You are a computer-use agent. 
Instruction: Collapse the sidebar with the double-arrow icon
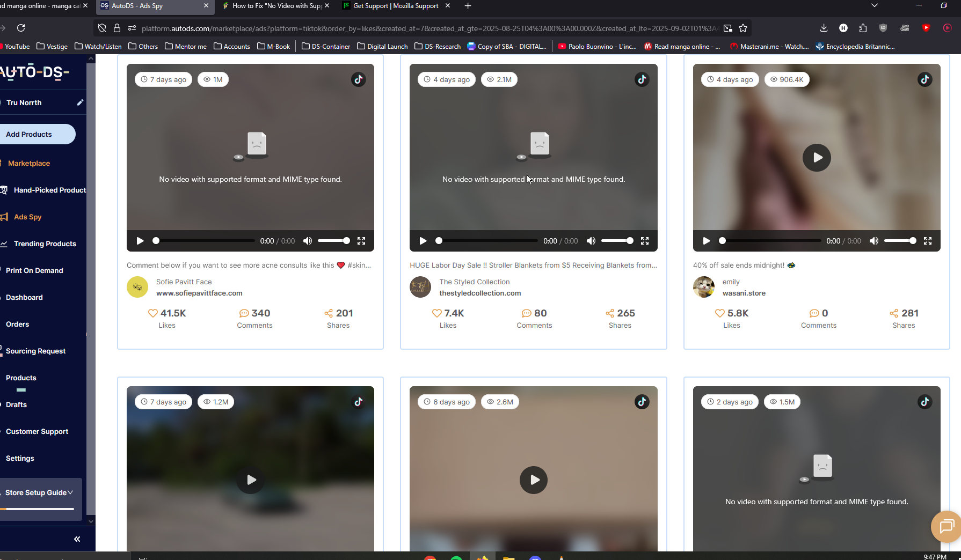coord(77,539)
